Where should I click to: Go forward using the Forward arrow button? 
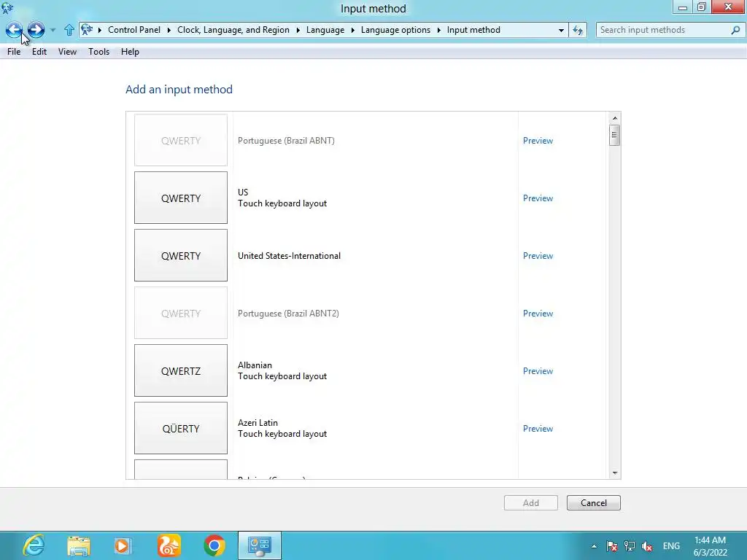click(36, 29)
